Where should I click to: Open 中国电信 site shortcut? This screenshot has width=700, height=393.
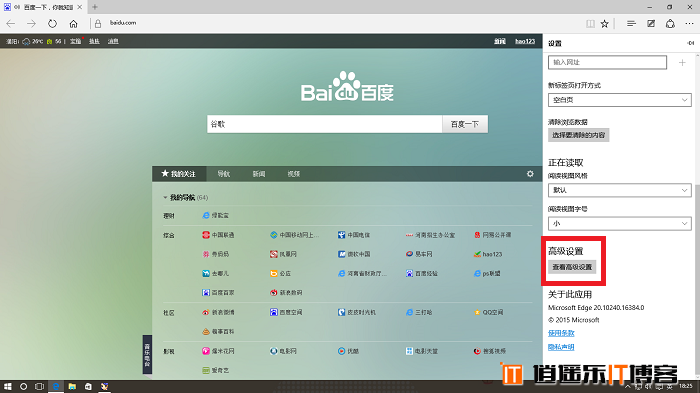(354, 235)
